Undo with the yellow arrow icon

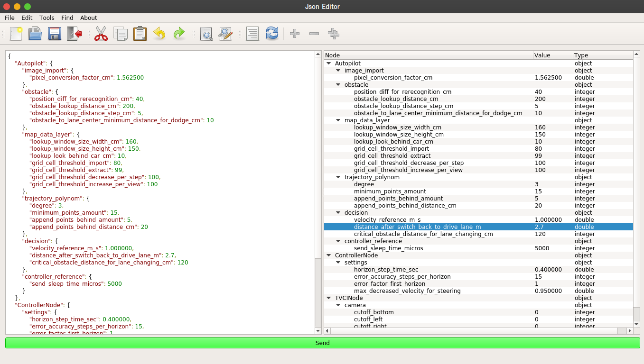click(x=159, y=34)
